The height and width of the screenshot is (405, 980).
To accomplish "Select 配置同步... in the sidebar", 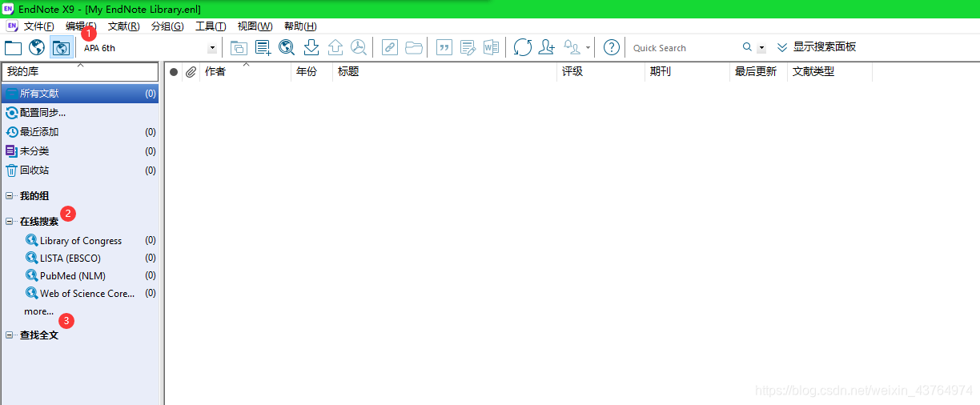I will (80, 113).
